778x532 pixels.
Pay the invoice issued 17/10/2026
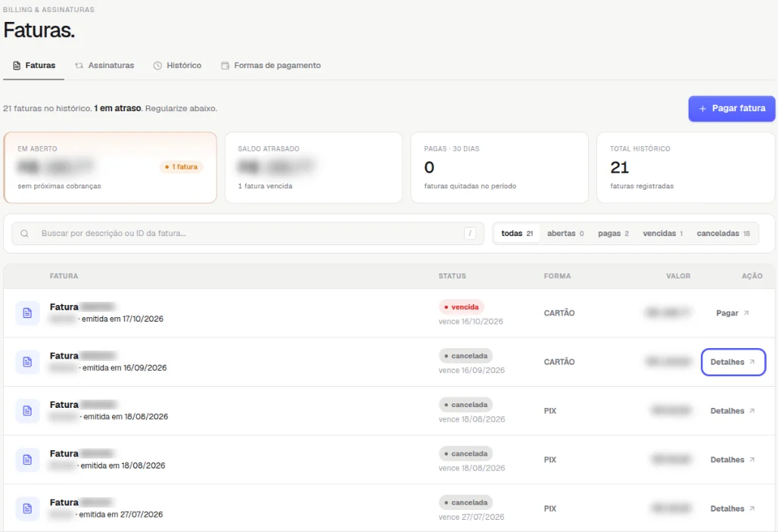coord(733,313)
